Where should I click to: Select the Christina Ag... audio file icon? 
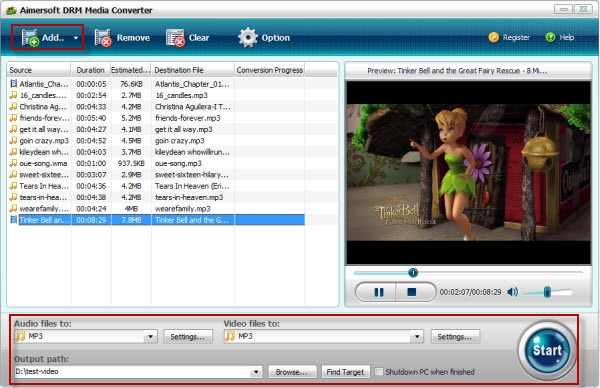[14, 106]
